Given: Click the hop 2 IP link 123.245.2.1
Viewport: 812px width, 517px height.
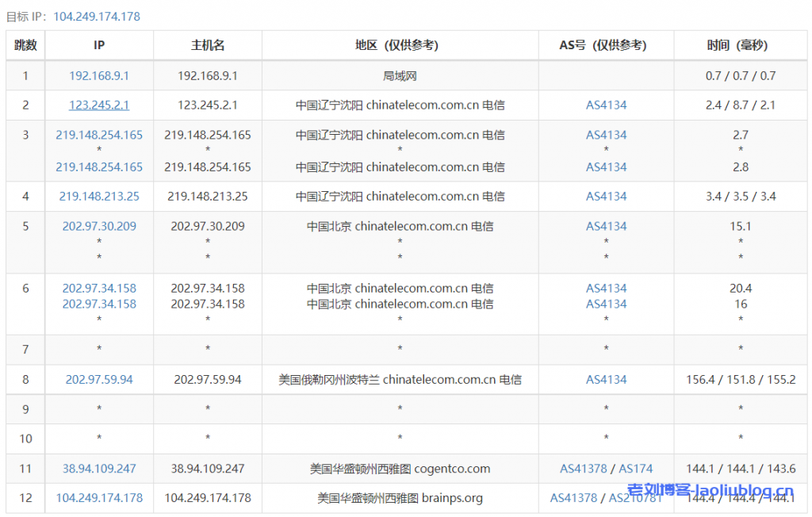Looking at the screenshot, I should pos(98,105).
